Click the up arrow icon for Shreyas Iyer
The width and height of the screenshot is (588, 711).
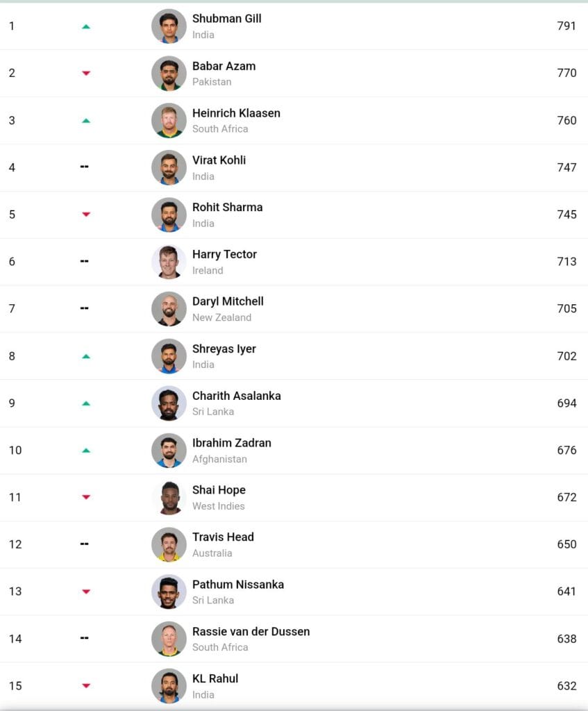[85, 356]
